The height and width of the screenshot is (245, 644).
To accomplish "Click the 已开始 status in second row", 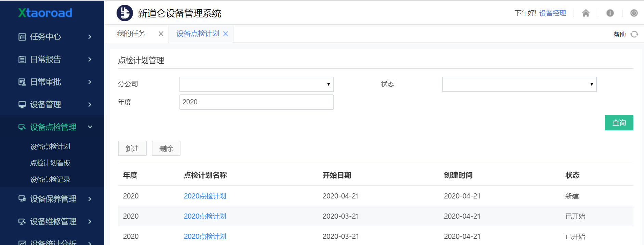I will click(575, 216).
